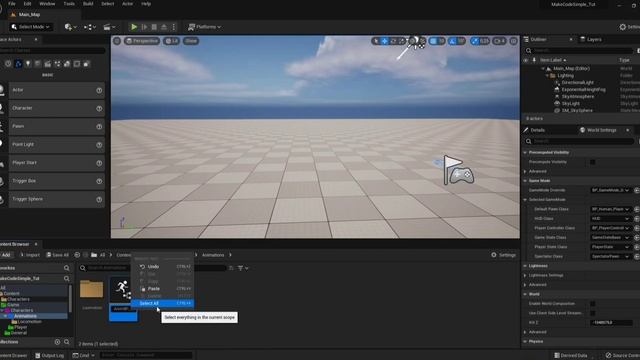This screenshot has height=360, width=640.
Task: Choose Paste in the context menu
Action: [x=162, y=289]
